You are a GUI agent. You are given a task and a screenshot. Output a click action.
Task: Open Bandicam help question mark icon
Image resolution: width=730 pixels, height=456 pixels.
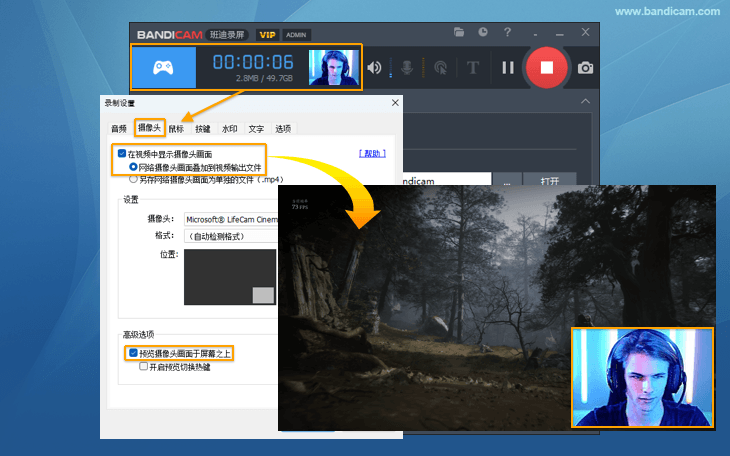coord(508,33)
